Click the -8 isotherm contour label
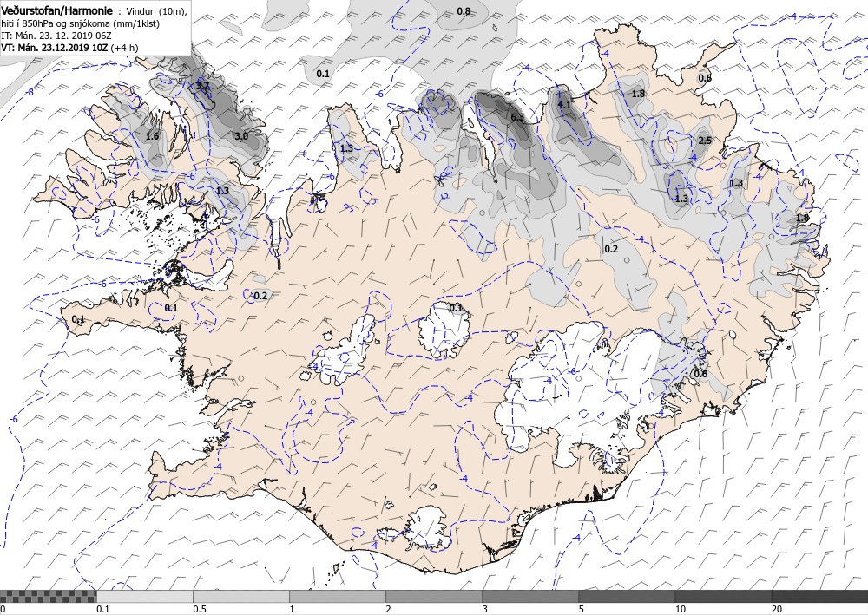The width and height of the screenshot is (868, 615). tap(30, 92)
